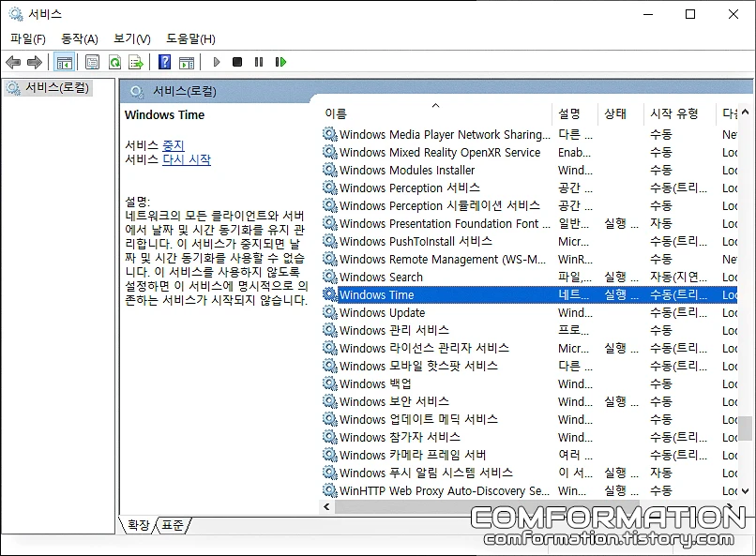This screenshot has width=756, height=556.
Task: Click gear icon of Windows 보안 서비스 row
Action: coord(330,401)
